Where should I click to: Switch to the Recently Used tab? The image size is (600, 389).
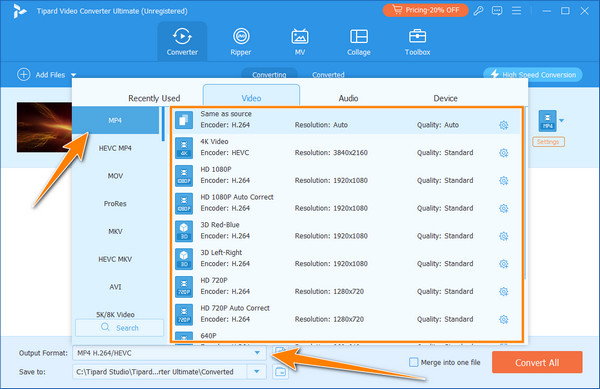154,98
